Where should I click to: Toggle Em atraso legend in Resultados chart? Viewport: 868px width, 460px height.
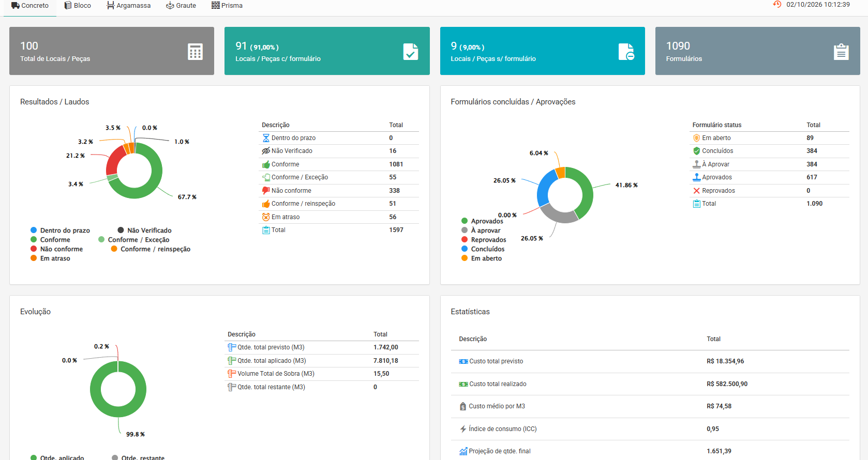[x=50, y=258]
